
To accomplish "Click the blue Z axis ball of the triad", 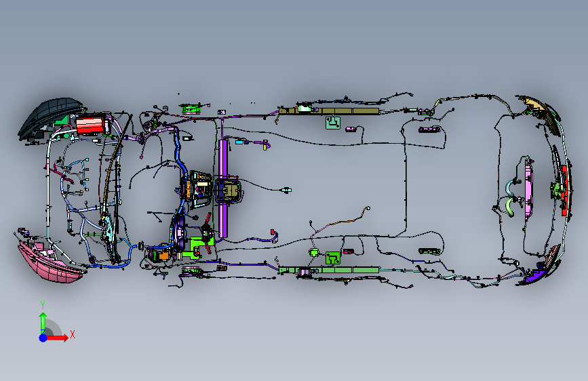I will tap(43, 338).
